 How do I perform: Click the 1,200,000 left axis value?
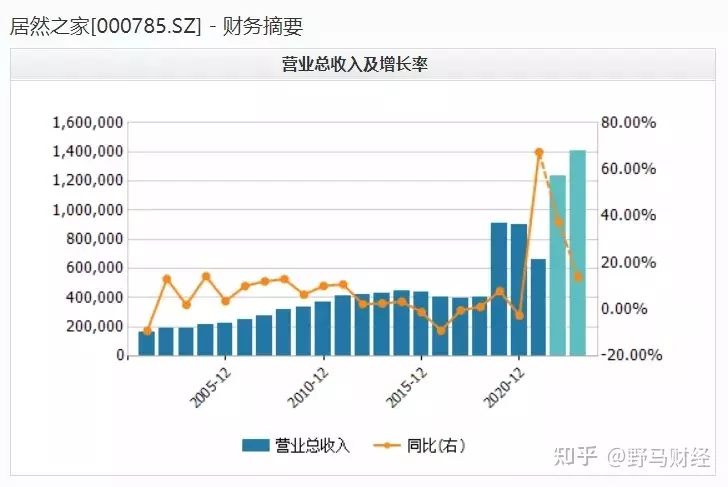88,181
